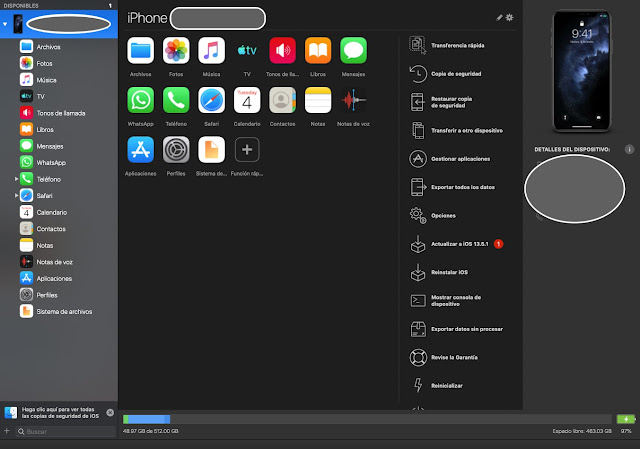Click the iPhone lock screen preview image

click(x=582, y=71)
